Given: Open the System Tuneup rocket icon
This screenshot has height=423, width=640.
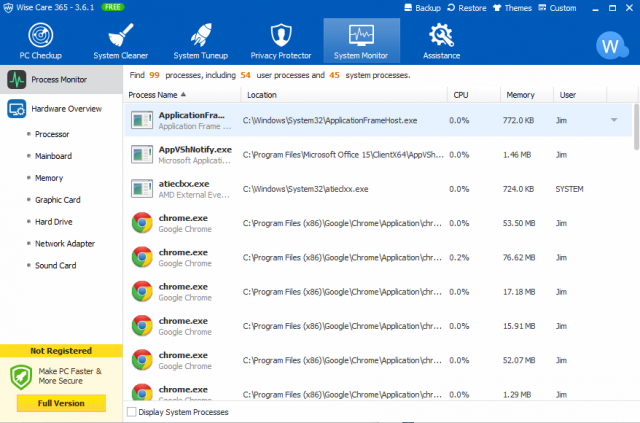Looking at the screenshot, I should tap(201, 35).
